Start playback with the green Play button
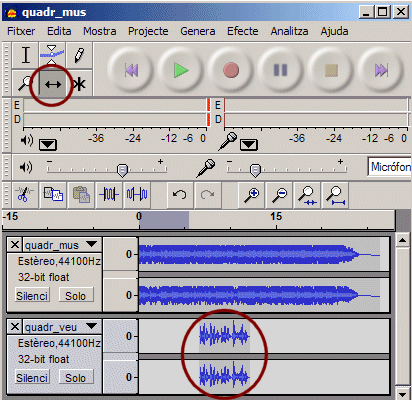This screenshot has width=412, height=400. 181,70
